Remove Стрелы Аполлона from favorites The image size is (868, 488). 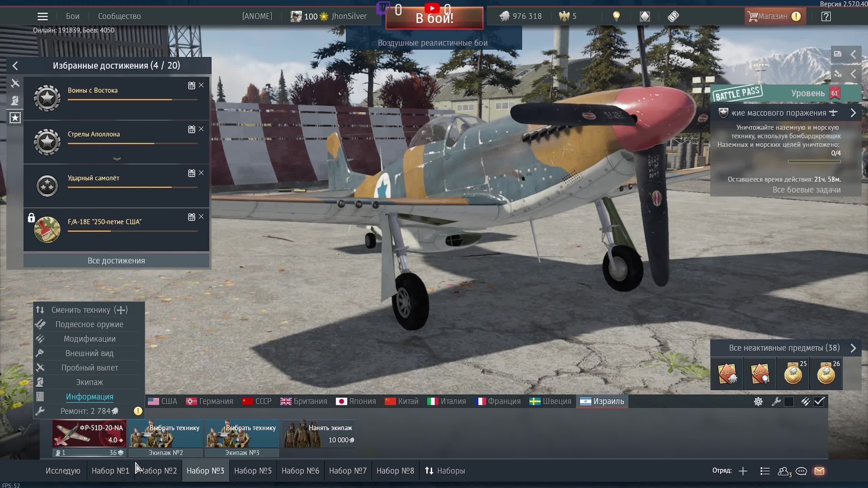pos(201,129)
